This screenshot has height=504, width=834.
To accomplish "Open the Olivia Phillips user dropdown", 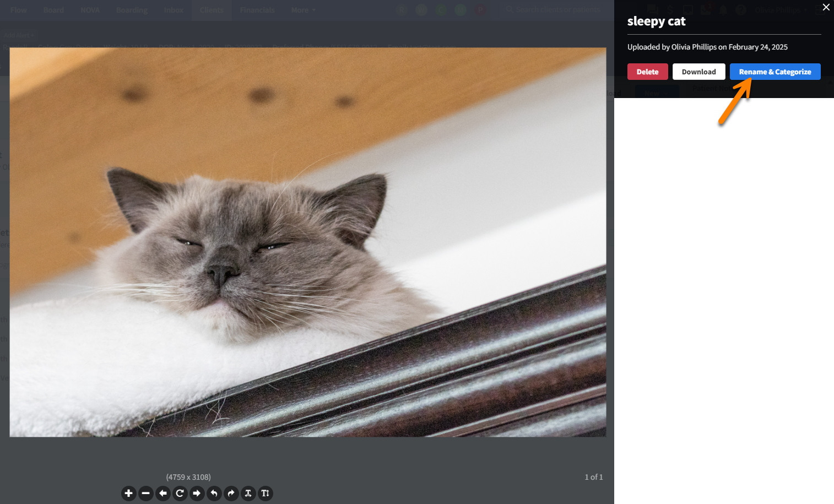I will (781, 10).
